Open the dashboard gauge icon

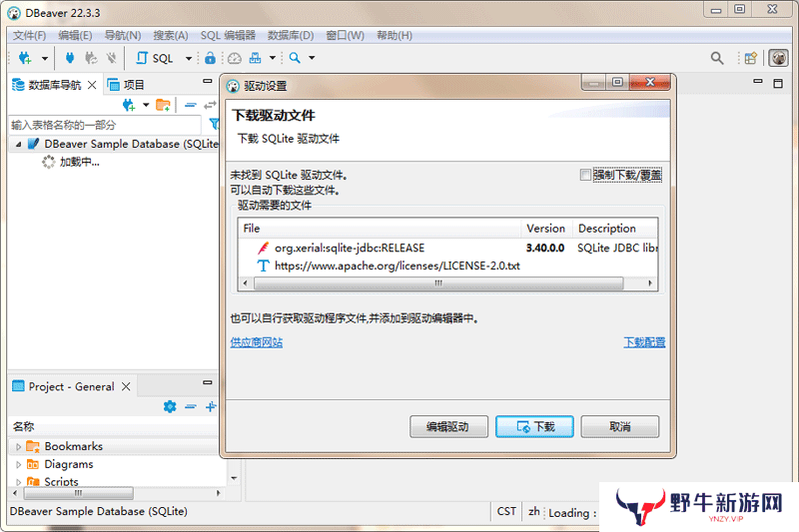coord(235,58)
